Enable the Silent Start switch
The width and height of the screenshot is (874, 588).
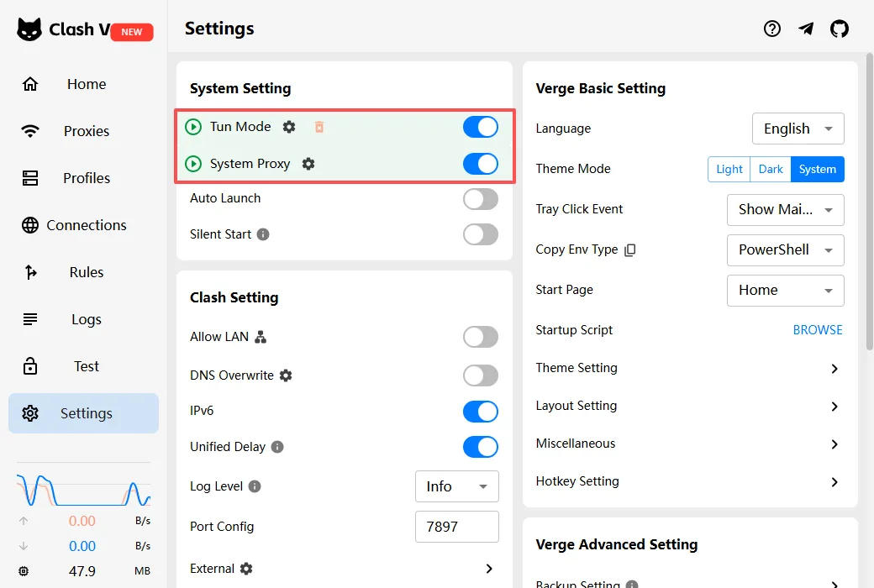[x=481, y=234]
